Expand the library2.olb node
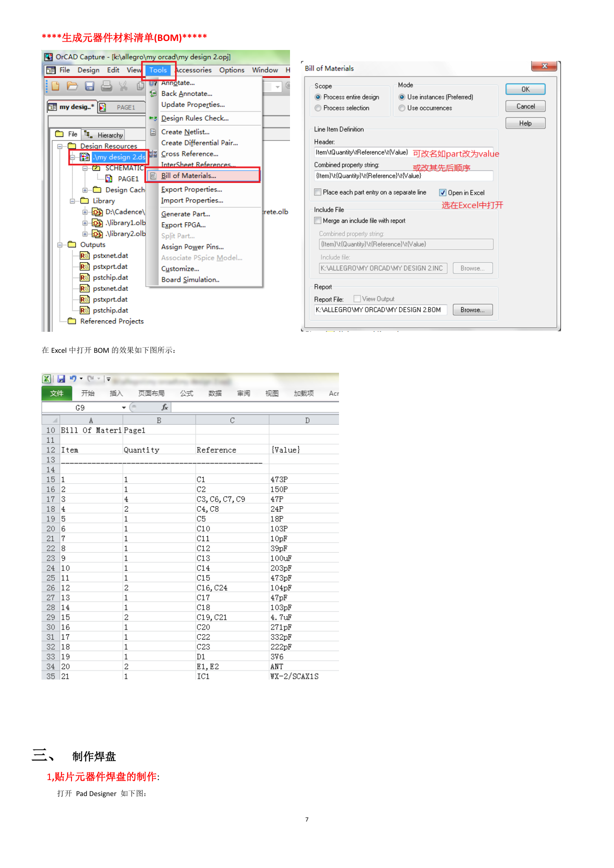Viewport: 614px width, 868px height. tap(85, 234)
